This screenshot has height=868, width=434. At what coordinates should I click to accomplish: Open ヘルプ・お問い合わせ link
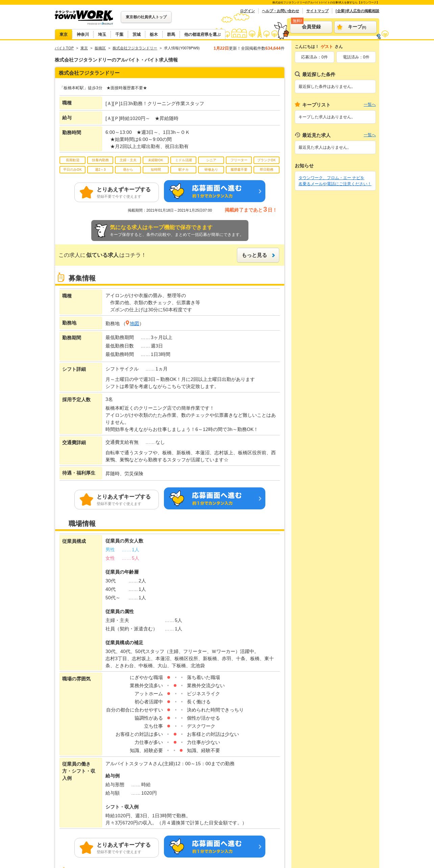tap(281, 11)
